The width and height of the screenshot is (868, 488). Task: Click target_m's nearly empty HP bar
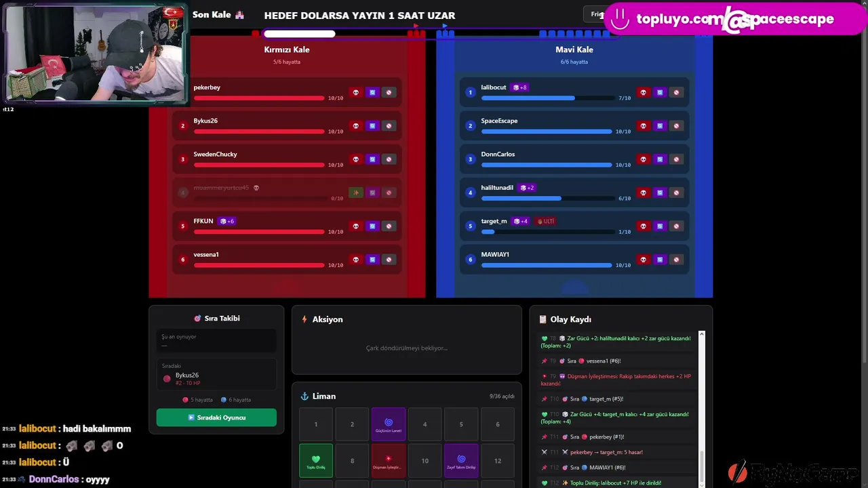click(x=547, y=232)
